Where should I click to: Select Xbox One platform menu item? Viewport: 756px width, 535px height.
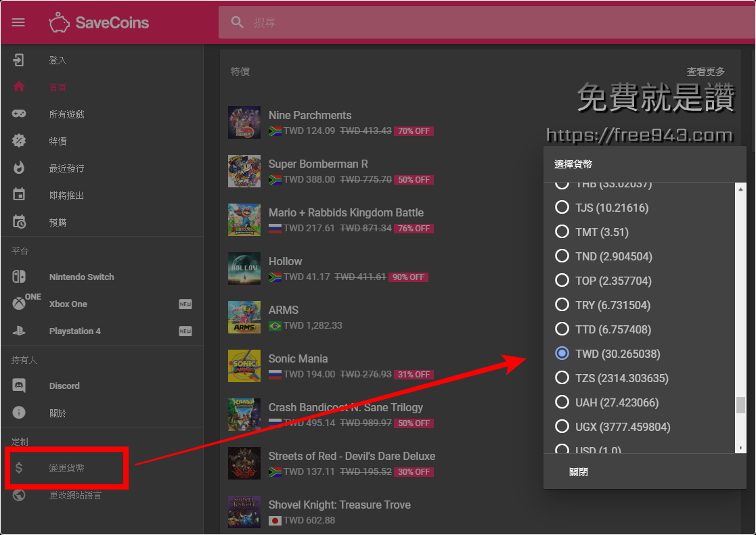[68, 304]
